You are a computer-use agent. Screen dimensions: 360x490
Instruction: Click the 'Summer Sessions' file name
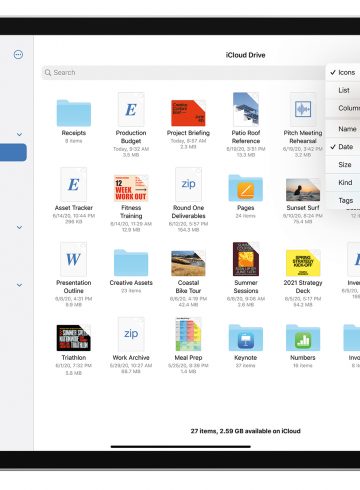(246, 287)
